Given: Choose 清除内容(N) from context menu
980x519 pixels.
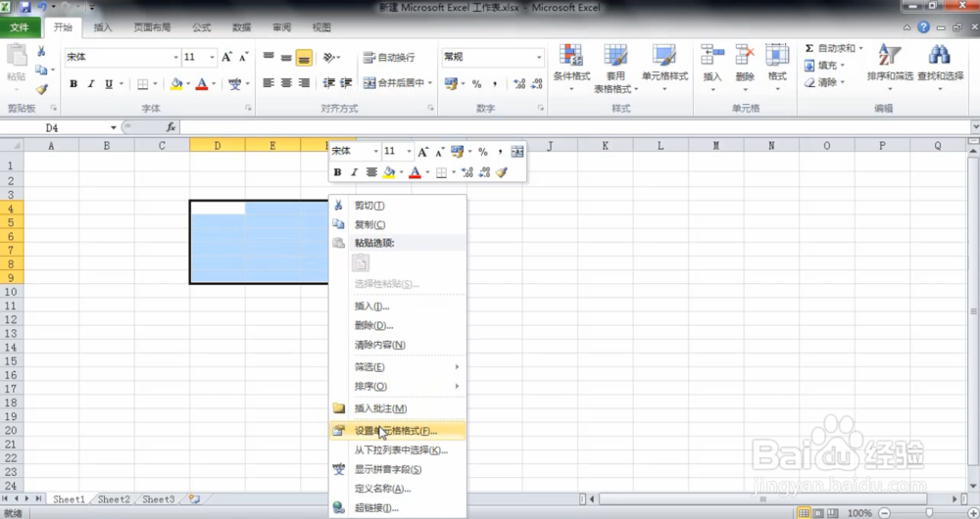Looking at the screenshot, I should pos(398,345).
